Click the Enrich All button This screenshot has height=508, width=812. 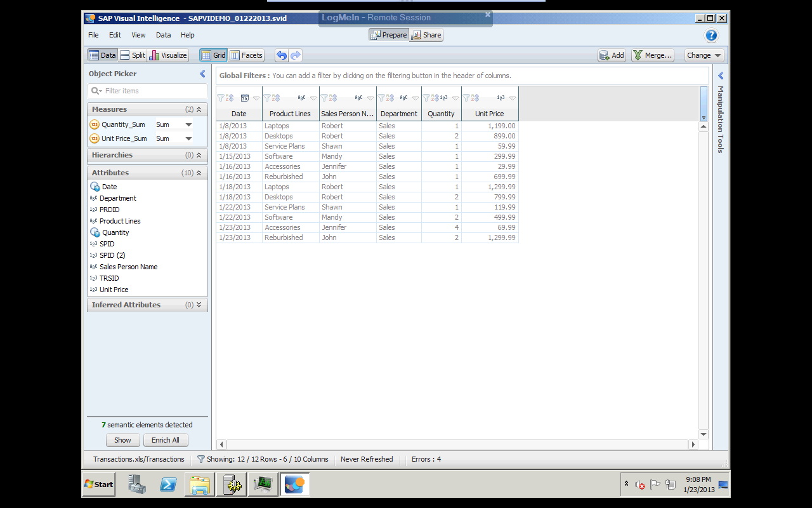(166, 440)
